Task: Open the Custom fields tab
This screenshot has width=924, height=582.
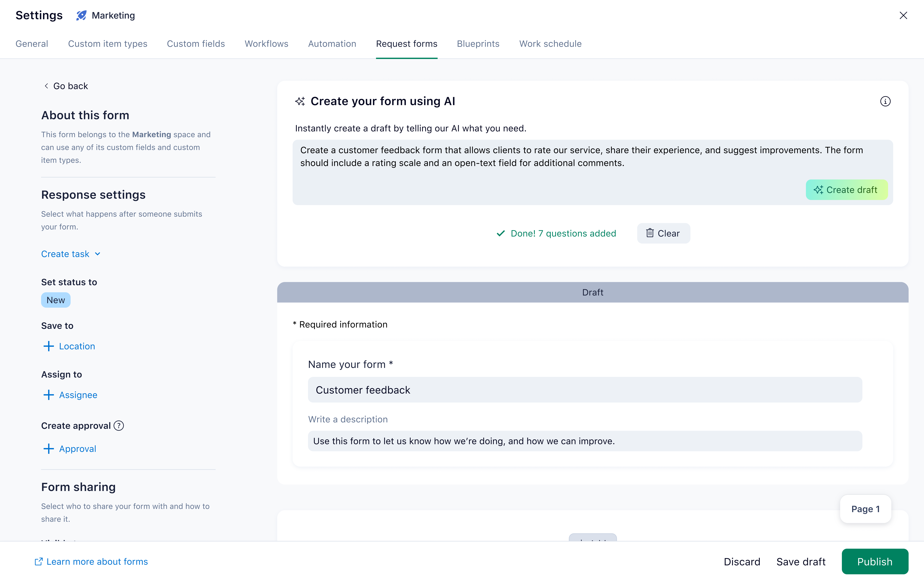Action: click(x=196, y=44)
